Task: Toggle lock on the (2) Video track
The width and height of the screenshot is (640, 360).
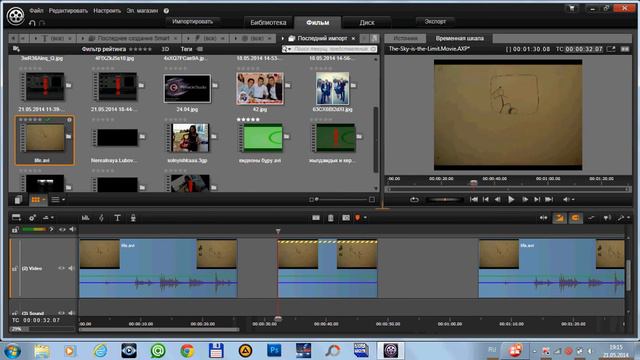Action: [x=14, y=269]
